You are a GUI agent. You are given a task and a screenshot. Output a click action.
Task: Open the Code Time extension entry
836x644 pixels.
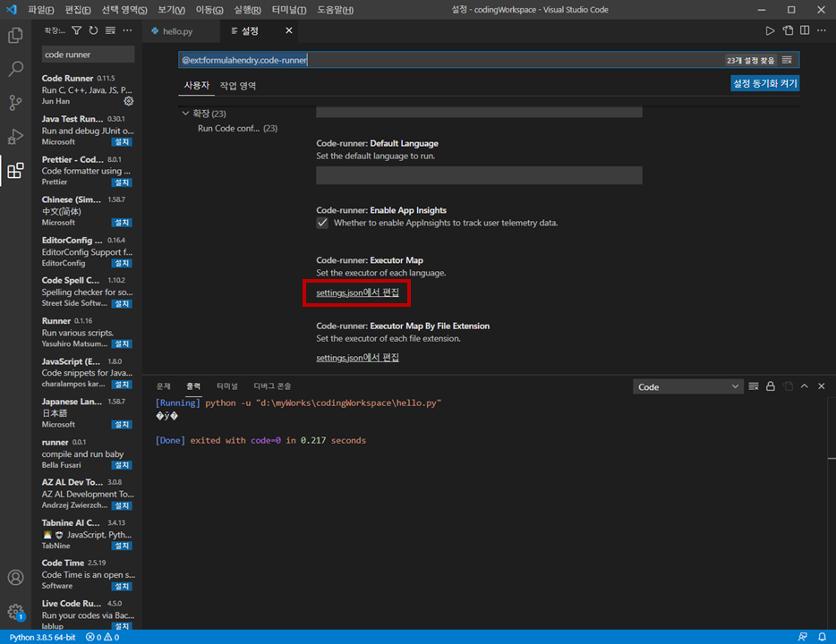pyautogui.click(x=88, y=574)
